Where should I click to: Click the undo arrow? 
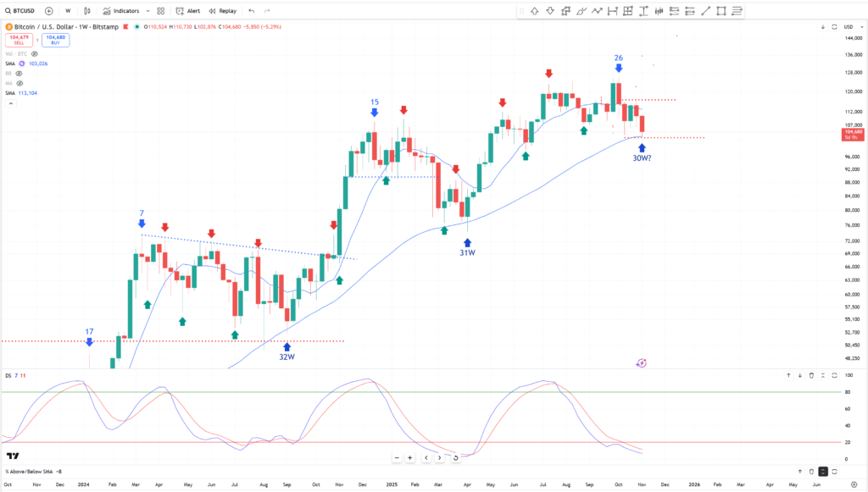(252, 11)
